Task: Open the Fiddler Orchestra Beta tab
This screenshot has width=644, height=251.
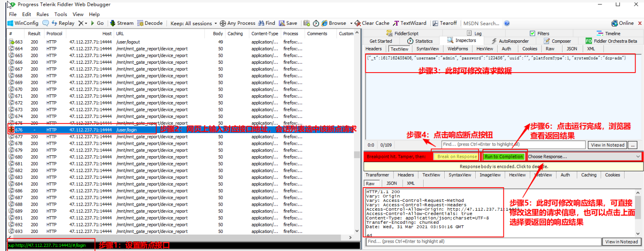Action: pyautogui.click(x=611, y=41)
